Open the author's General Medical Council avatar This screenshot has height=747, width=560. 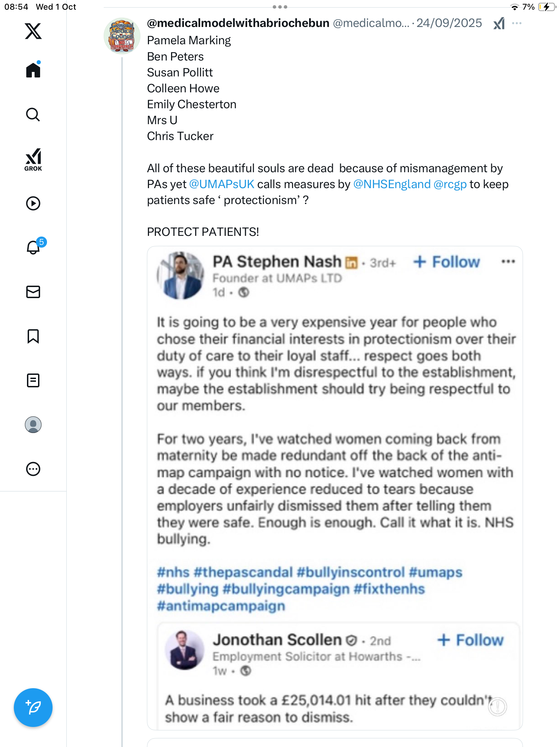(x=122, y=36)
